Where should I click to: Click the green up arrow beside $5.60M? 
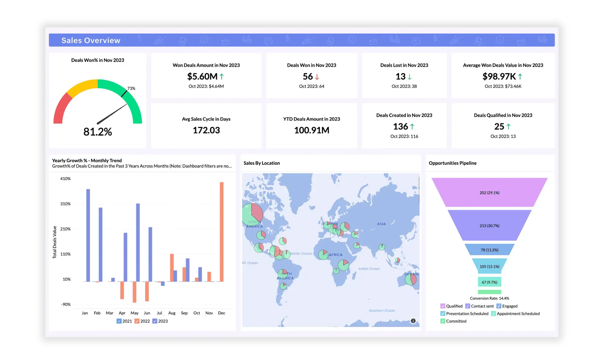click(222, 77)
